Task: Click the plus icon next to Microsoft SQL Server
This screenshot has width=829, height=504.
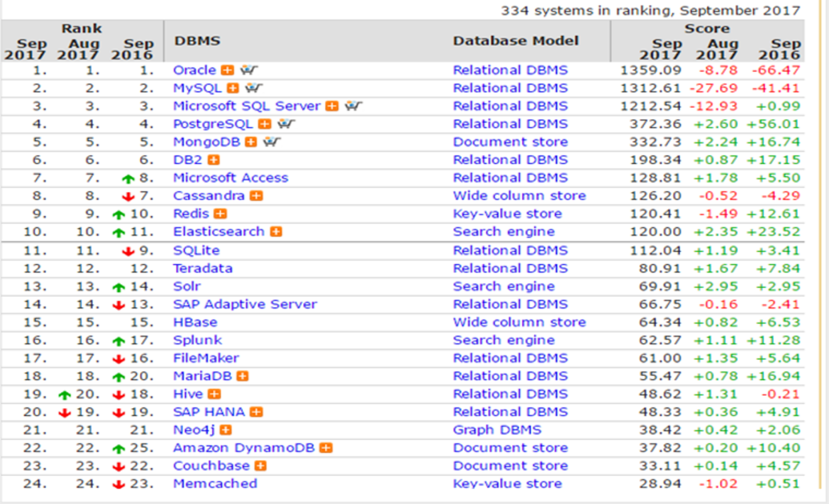Action: (x=332, y=106)
